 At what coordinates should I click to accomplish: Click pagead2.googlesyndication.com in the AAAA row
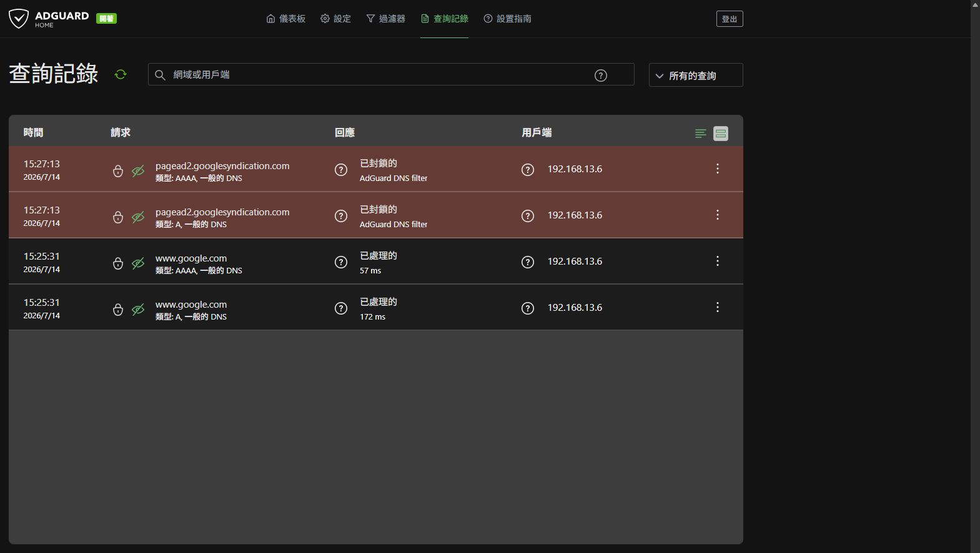(x=222, y=166)
